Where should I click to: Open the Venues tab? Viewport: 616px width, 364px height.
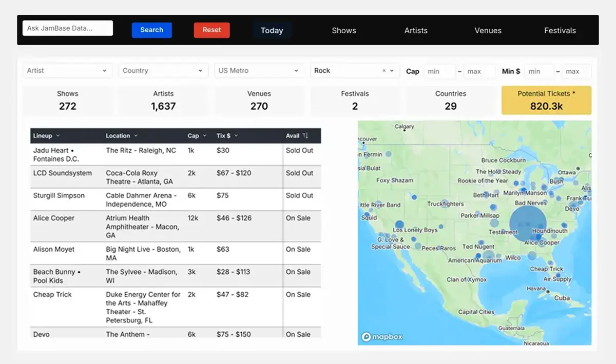coord(488,30)
